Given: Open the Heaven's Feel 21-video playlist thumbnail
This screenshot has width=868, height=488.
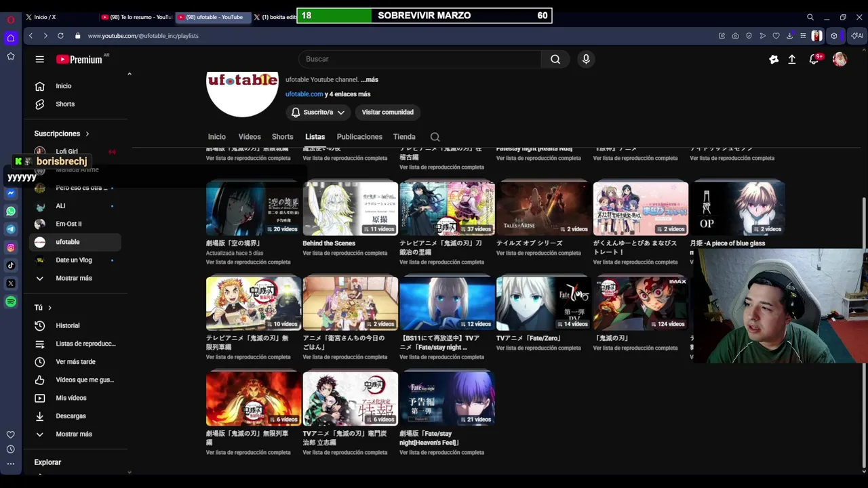Looking at the screenshot, I should tap(447, 399).
